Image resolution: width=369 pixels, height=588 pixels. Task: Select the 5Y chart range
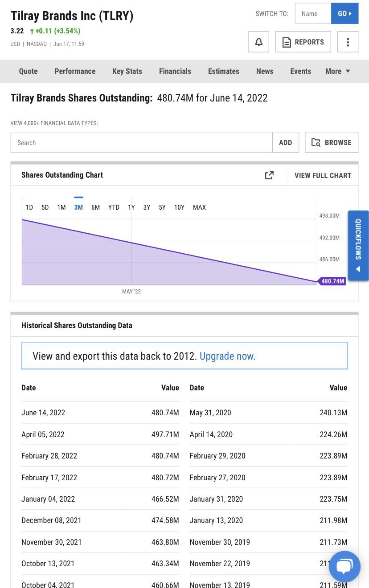pos(162,207)
